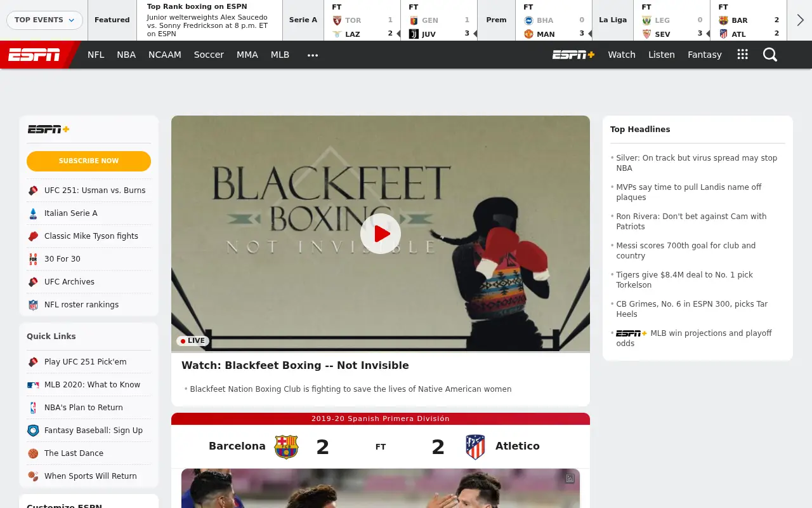Open the Listen section
The height and width of the screenshot is (508, 812).
pyautogui.click(x=662, y=55)
